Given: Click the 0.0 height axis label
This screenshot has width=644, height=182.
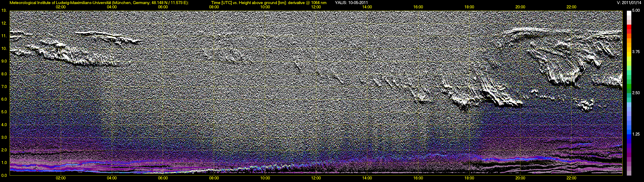Looking at the screenshot, I should [x=4, y=175].
